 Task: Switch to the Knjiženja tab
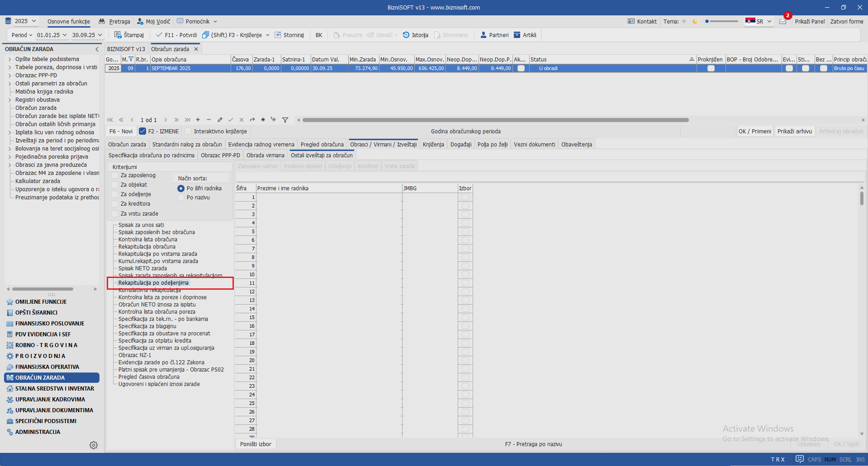433,145
